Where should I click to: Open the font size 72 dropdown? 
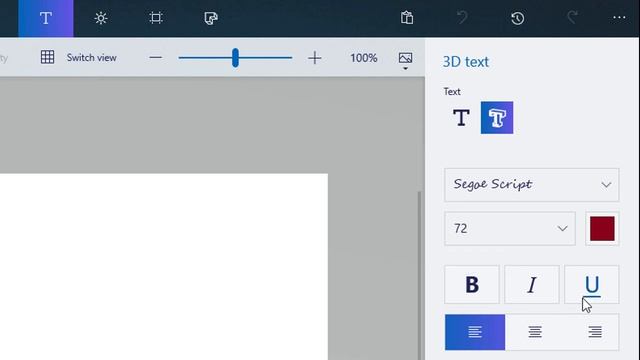click(510, 229)
